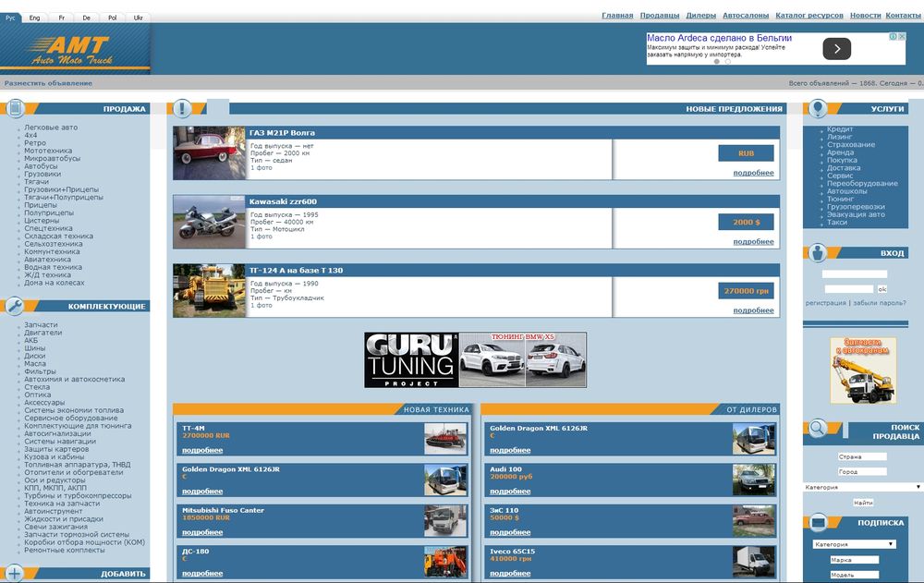
Task: Open the Шины category link
Action: [x=35, y=347]
